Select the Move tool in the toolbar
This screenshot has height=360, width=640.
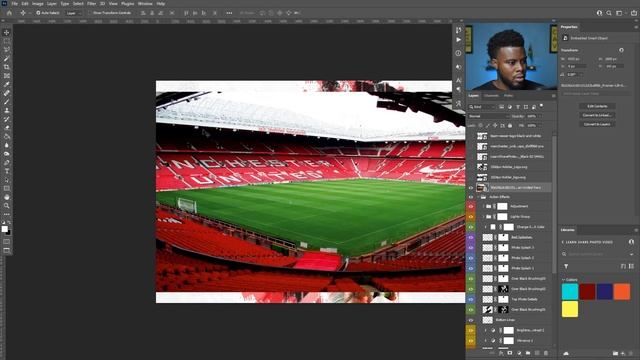coord(7,32)
